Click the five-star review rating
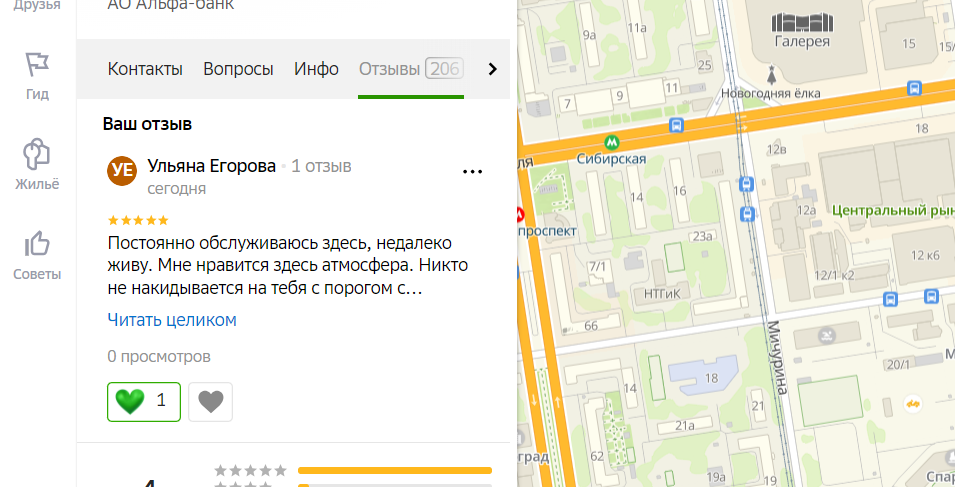Screen dimensions: 955x487 point(138,220)
